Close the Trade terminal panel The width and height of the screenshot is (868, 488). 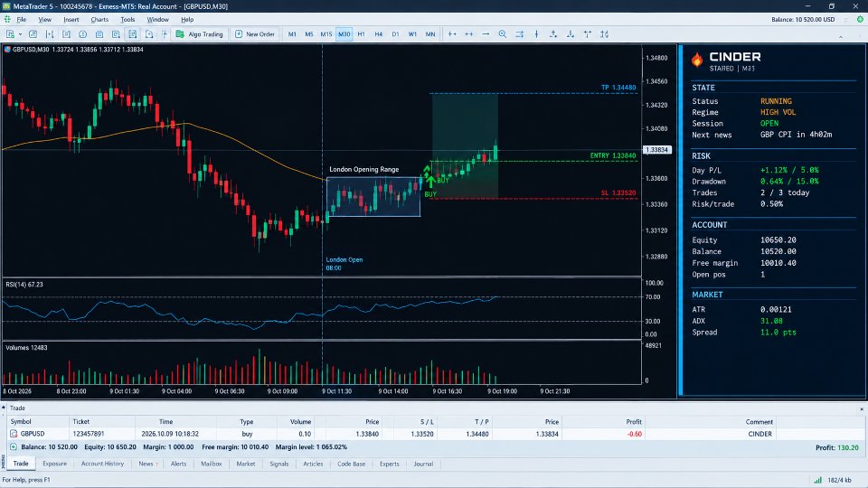coord(862,408)
